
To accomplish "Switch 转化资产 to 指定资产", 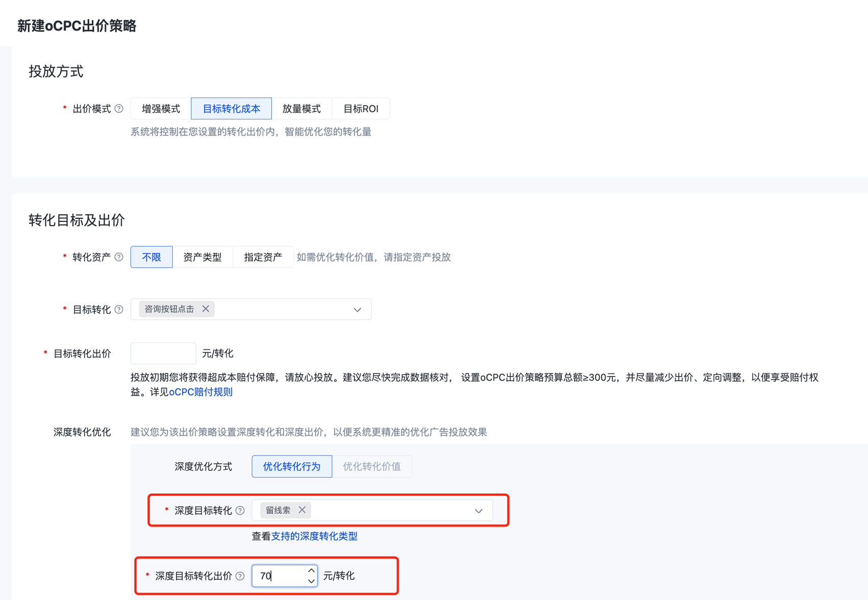I will tap(263, 257).
